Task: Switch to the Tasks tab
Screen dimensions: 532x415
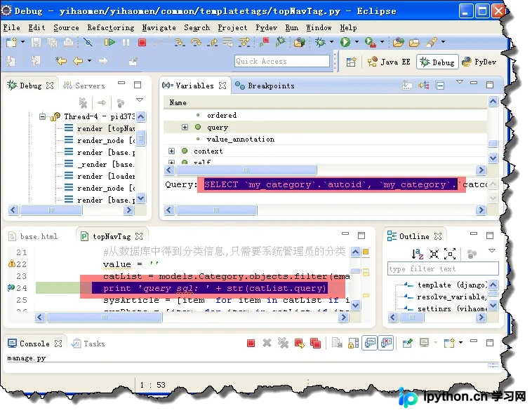Action: [89, 343]
